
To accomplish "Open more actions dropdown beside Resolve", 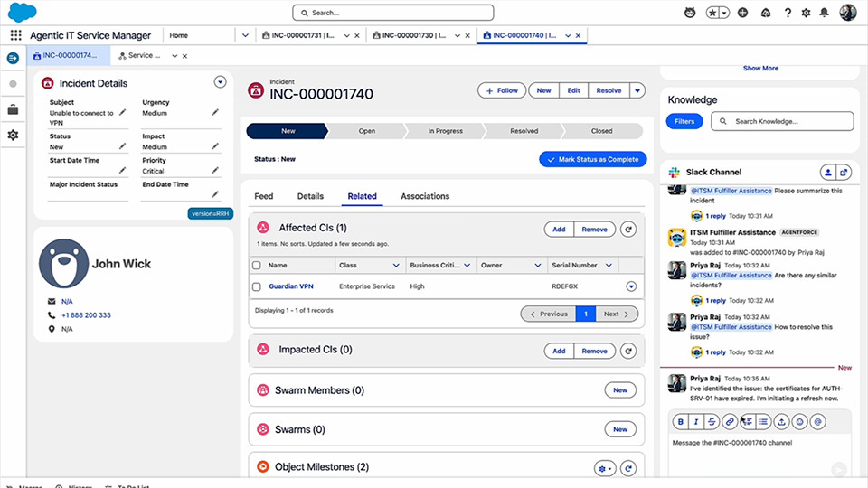I will (637, 90).
